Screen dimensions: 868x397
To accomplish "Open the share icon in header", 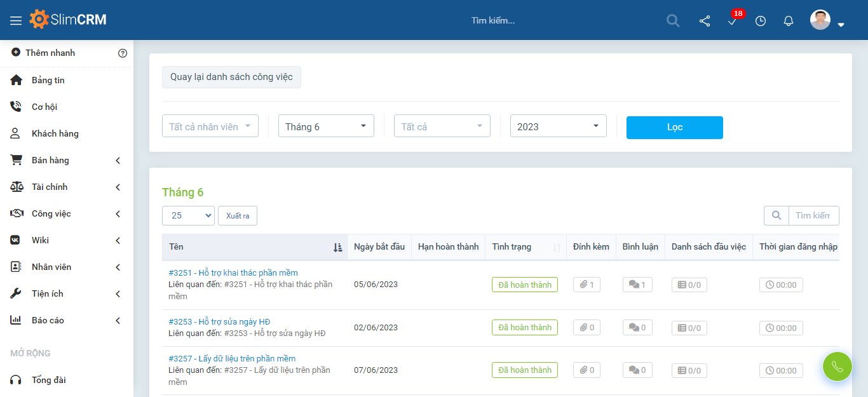I will point(705,21).
